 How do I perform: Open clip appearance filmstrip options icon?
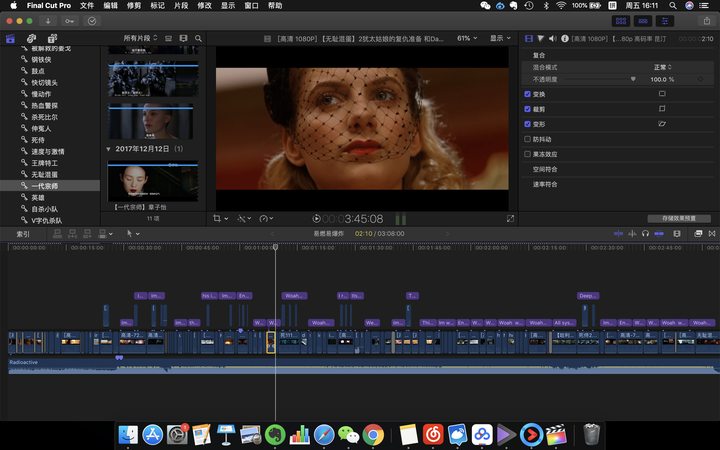[x=183, y=39]
